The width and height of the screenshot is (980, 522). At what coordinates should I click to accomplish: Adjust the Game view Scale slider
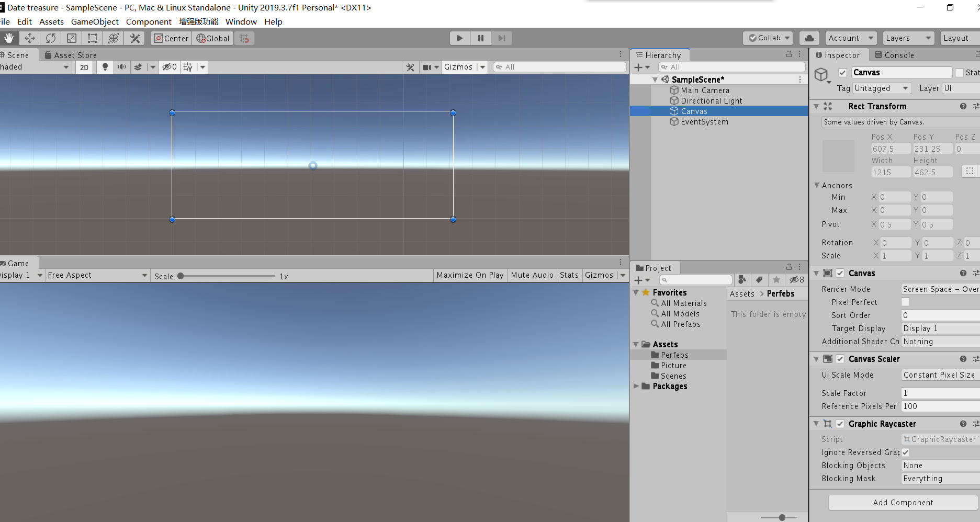[181, 276]
